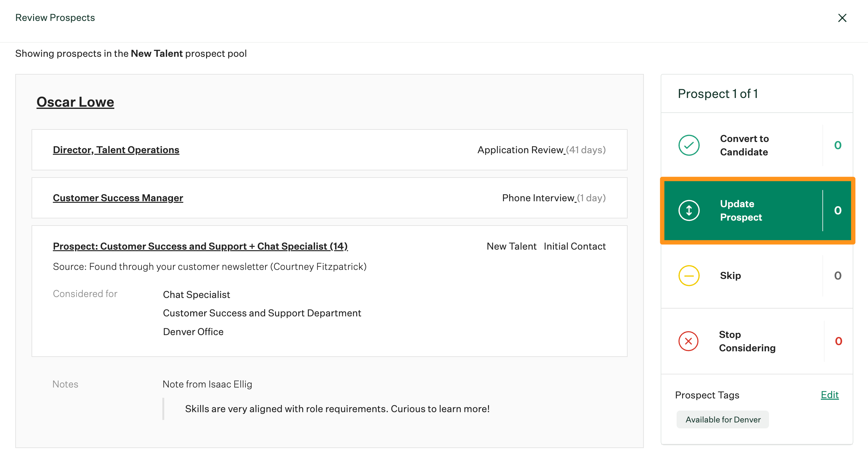Click the Stop Considering count badge
868x463 pixels.
click(x=838, y=341)
